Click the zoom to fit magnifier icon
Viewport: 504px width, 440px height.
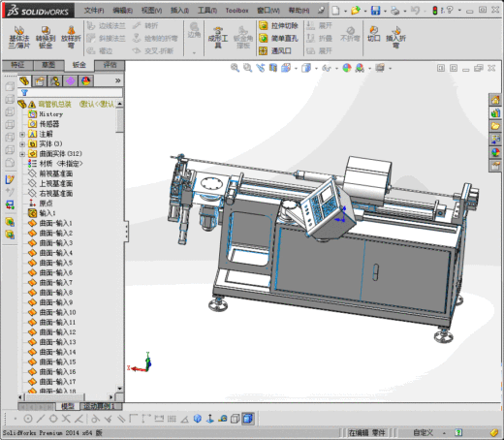coord(235,68)
